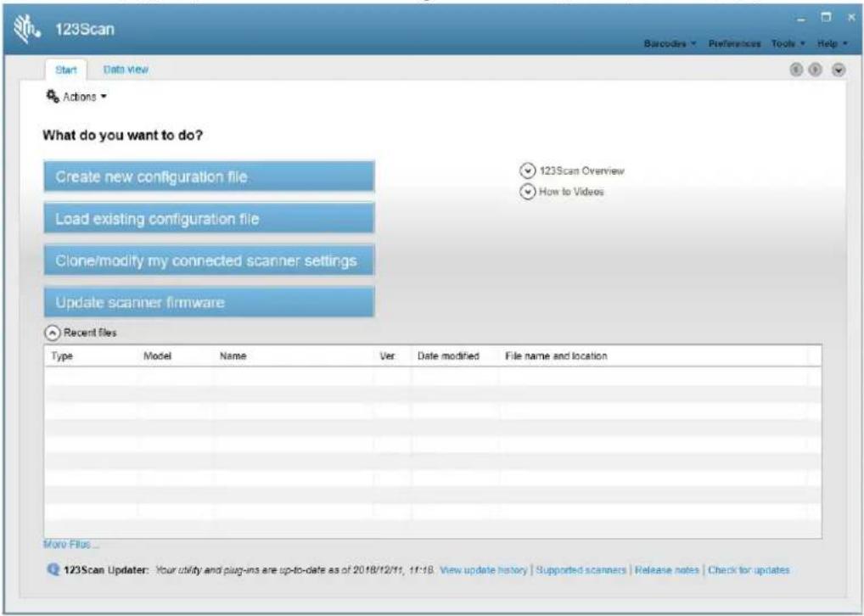Screen dimensions: 864x616
Task: Go to previous page with left arrow icon
Action: tap(795, 70)
